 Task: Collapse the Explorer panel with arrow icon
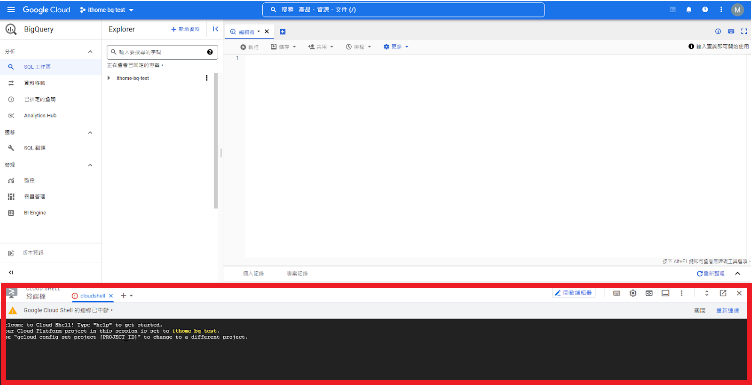click(x=215, y=29)
